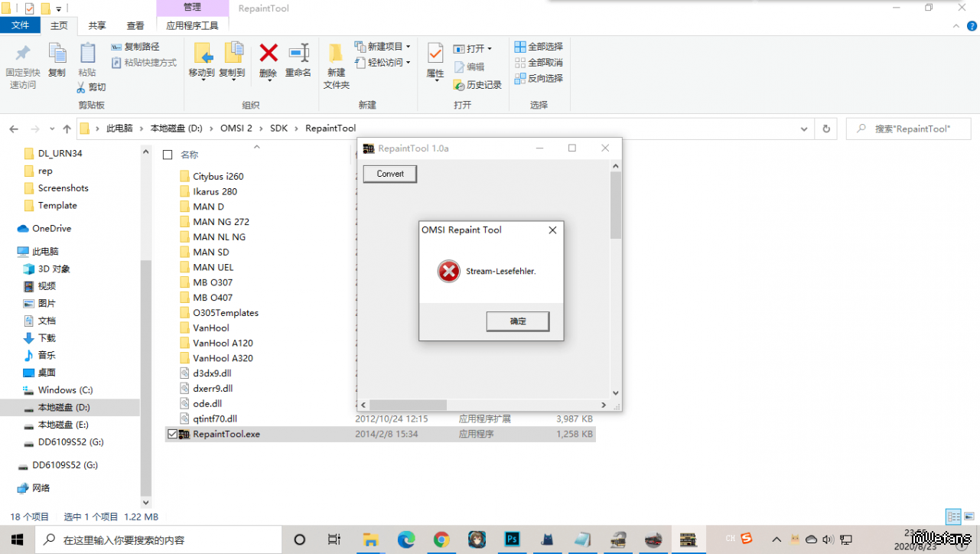Viewport: 980px width, 554px height.
Task: Select 网络 (Network) in navigation pane
Action: (41, 487)
